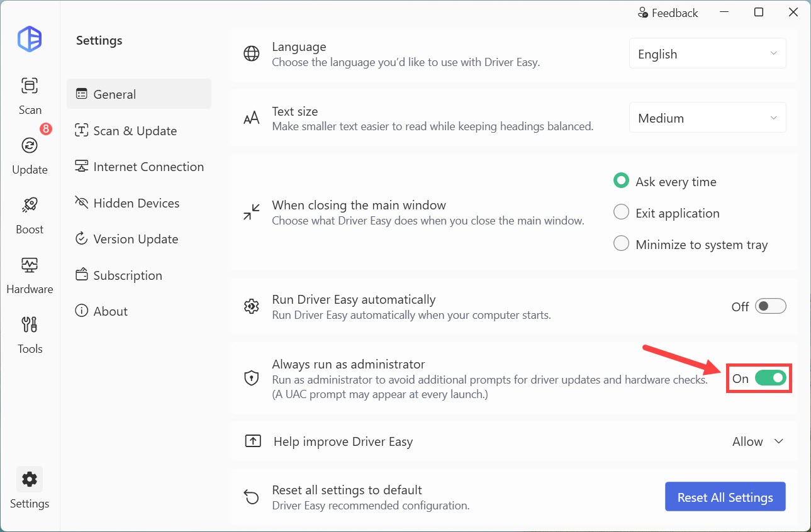Click the Driver Easy logo icon
Viewport: 811px width, 532px height.
30,40
